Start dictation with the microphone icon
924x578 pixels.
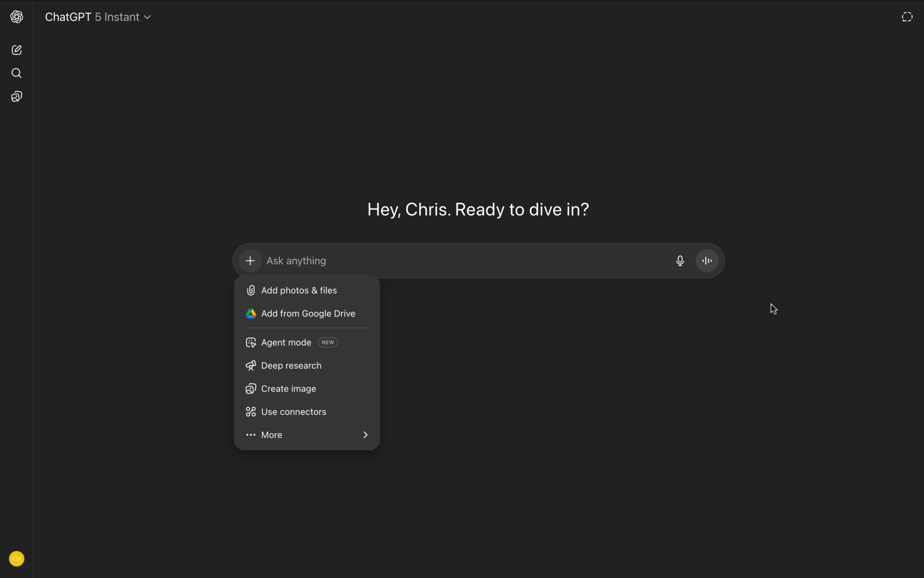[x=680, y=261]
